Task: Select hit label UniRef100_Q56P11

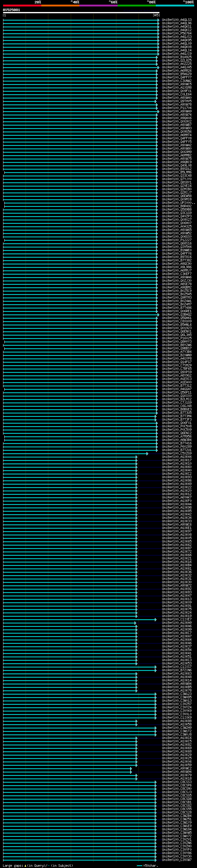Action: point(176,392)
